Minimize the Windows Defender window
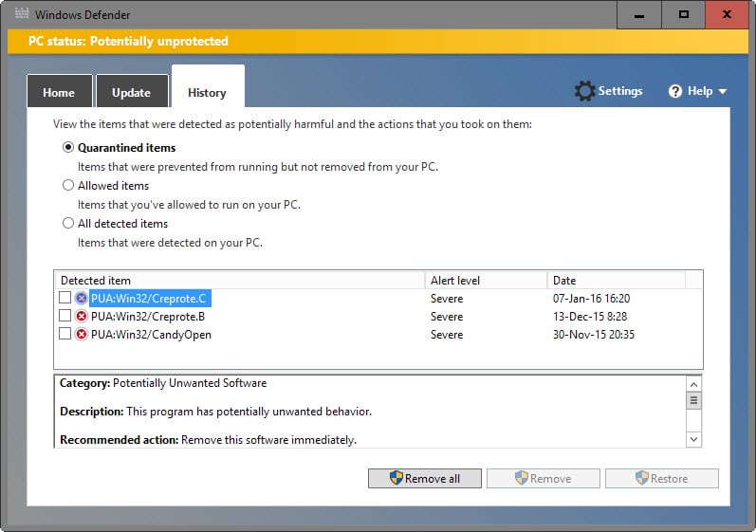756x532 pixels. [638, 15]
